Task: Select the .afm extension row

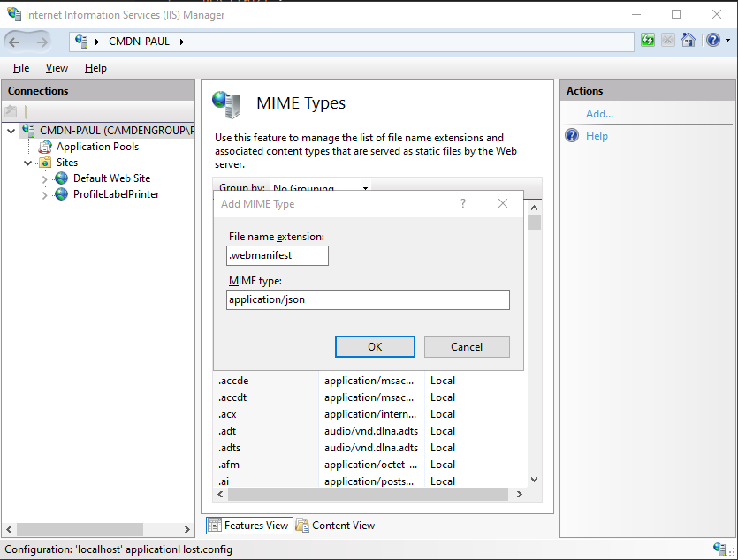Action: (x=370, y=465)
